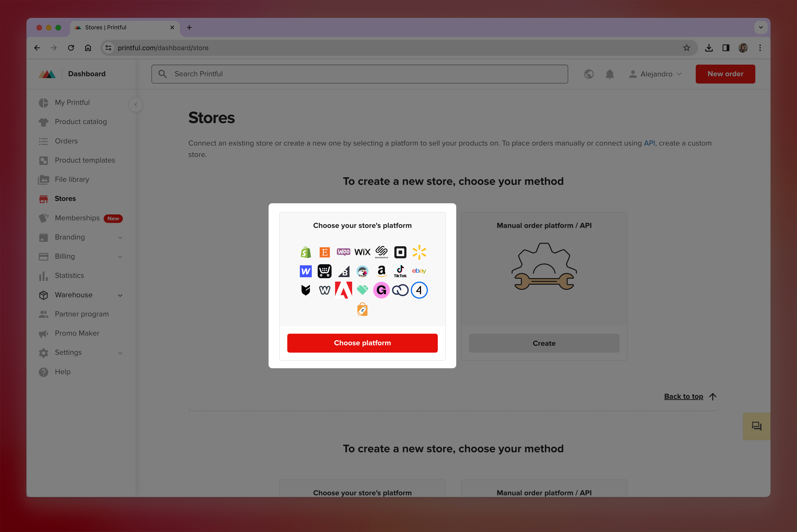
Task: Click the red Choose platform button
Action: coord(362,343)
